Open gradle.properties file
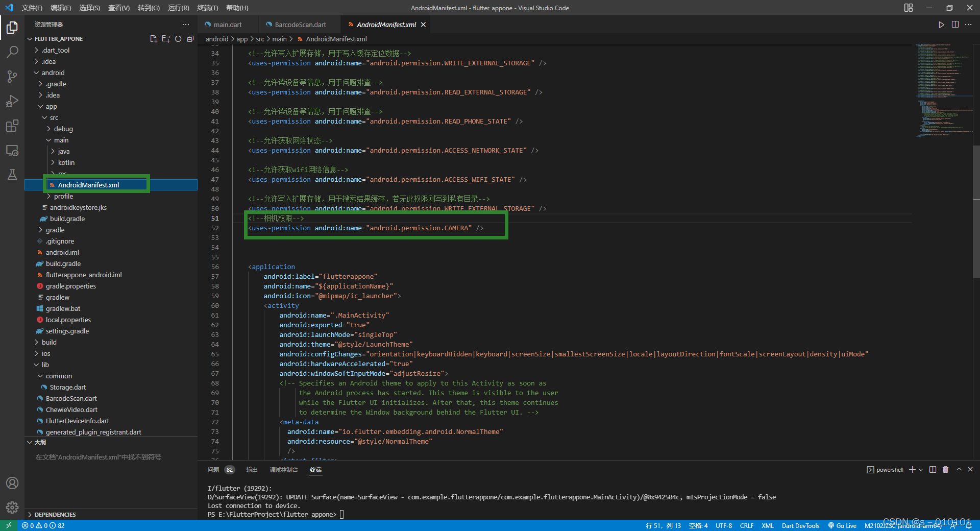Viewport: 980px width, 531px height. (x=70, y=286)
